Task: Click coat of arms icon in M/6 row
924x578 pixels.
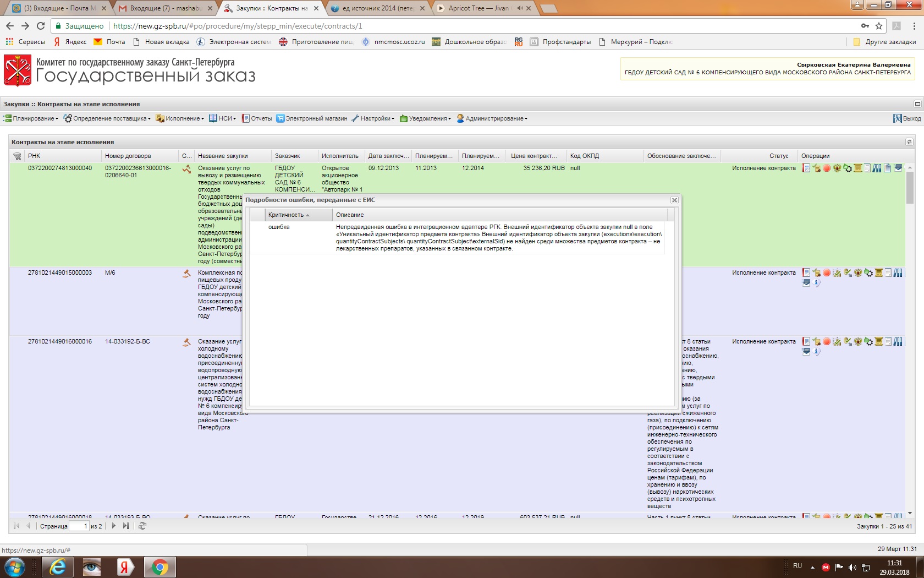Action: click(x=858, y=272)
